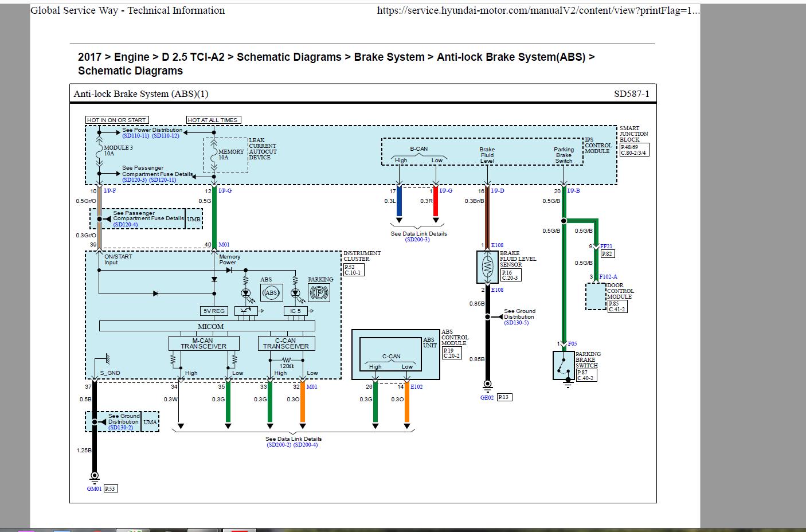
Task: Follow the SD120-3 fuse details link
Action: point(134,180)
